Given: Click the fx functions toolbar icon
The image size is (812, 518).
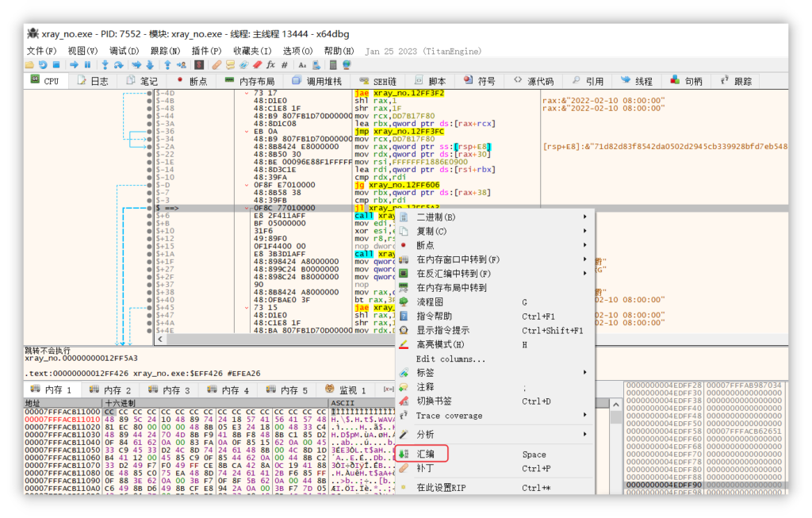Looking at the screenshot, I should coord(271,65).
